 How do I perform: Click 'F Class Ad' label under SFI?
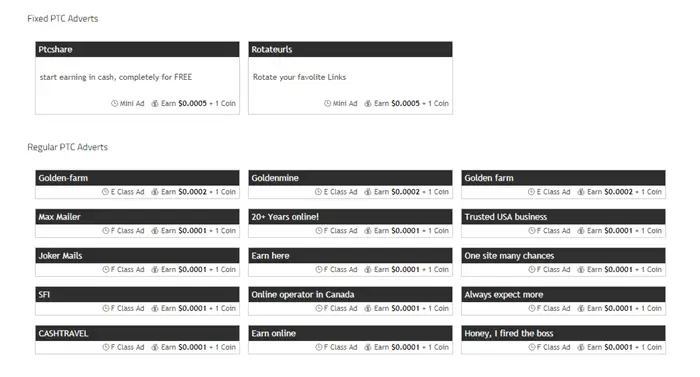[127, 308]
